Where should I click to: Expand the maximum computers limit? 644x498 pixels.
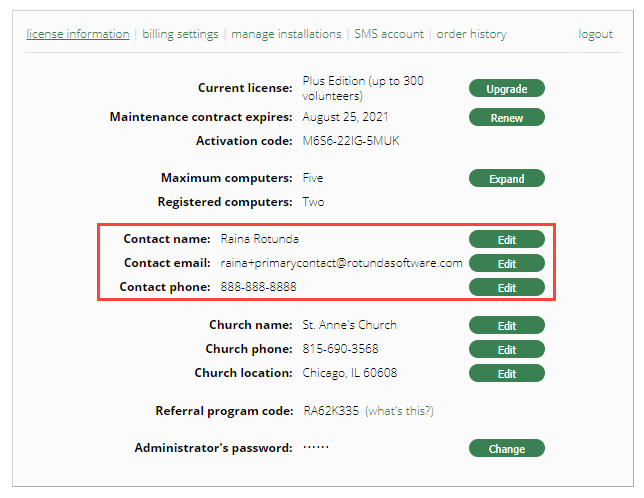coord(507,179)
